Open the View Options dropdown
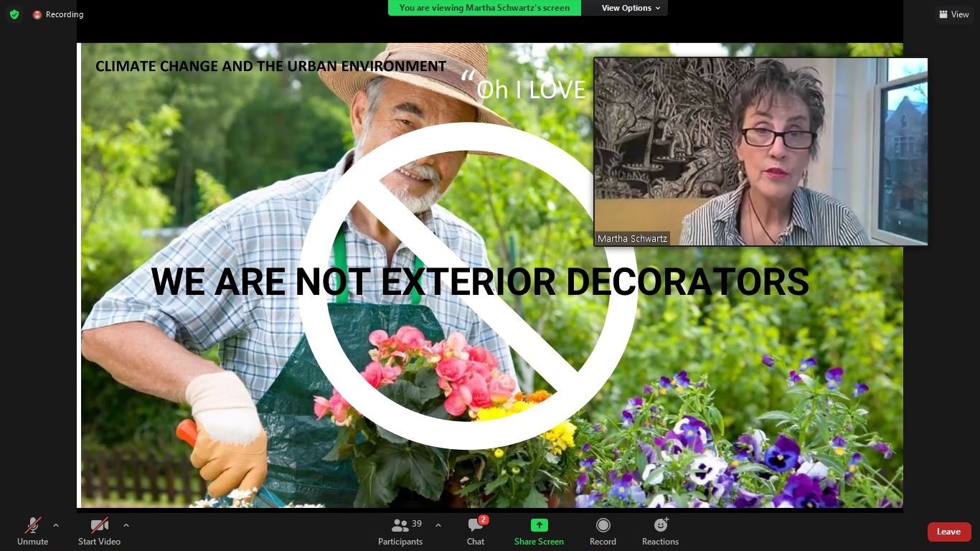The image size is (980, 551). 625,8
